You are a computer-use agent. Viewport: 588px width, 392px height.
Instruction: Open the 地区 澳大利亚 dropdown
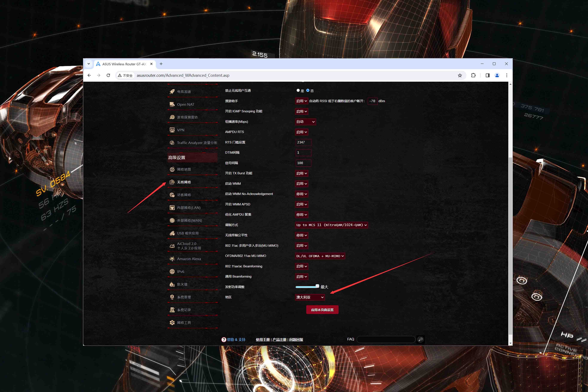310,297
